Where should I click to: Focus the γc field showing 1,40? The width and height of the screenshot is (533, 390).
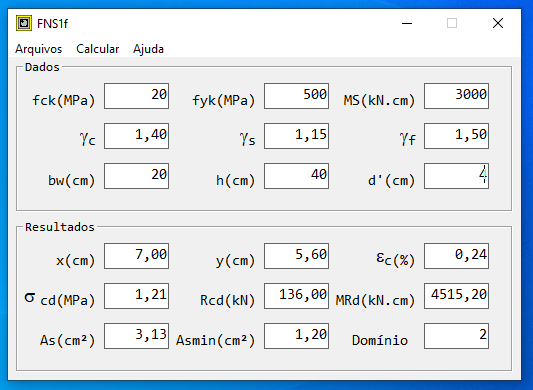[x=136, y=136]
